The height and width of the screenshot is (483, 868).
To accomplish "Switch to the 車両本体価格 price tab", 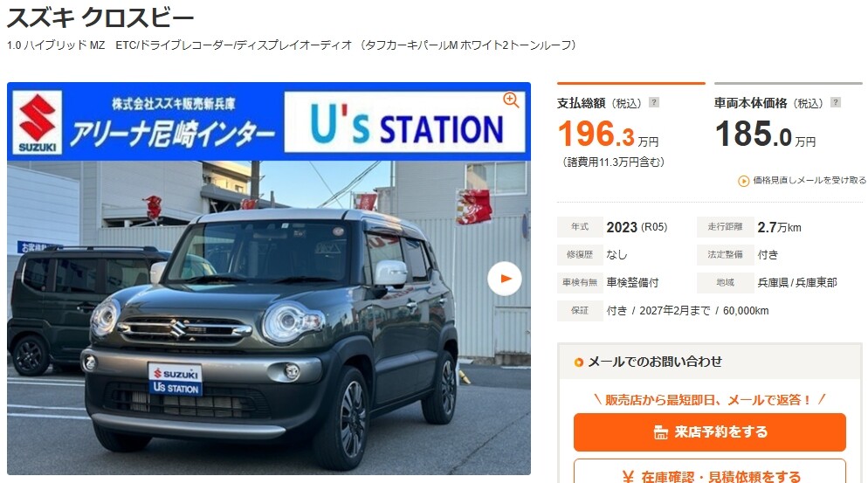I will [789, 103].
